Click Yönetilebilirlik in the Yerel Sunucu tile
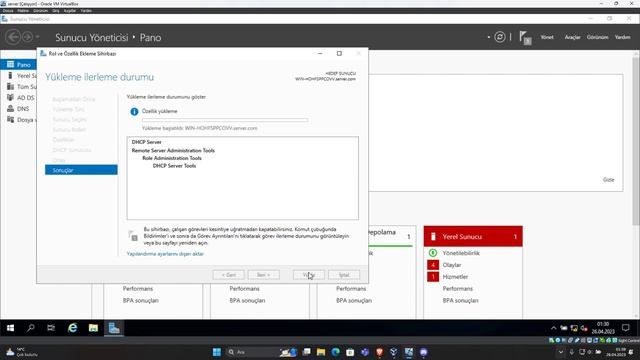640x360 pixels. coord(461,253)
